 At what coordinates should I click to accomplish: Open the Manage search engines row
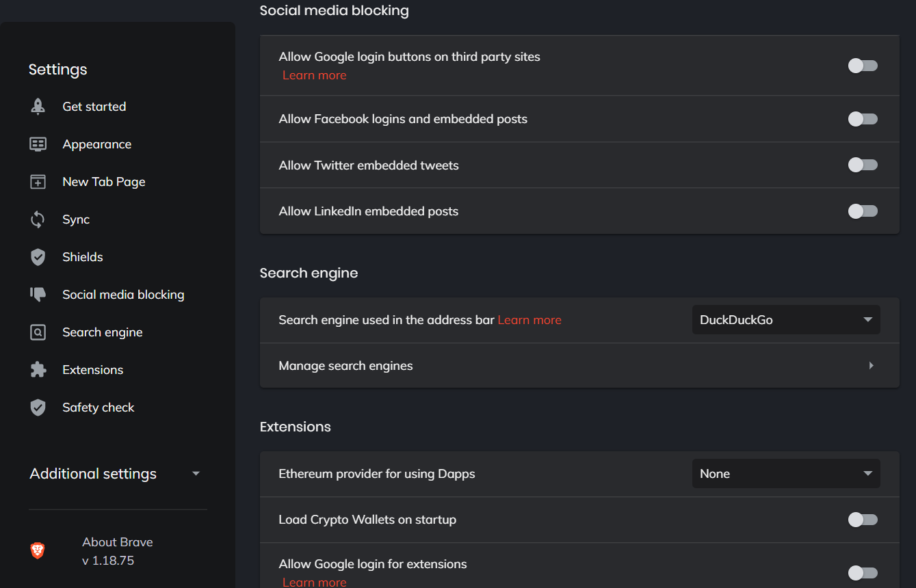(x=579, y=366)
